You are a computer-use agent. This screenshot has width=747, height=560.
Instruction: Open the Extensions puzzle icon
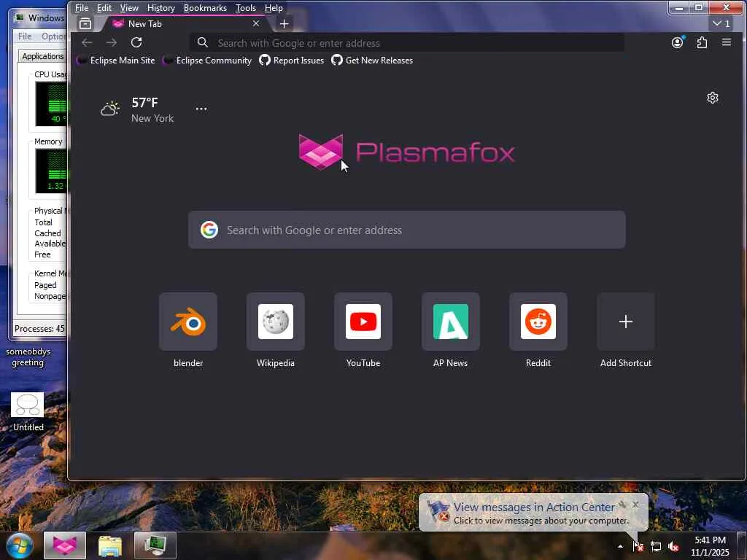[702, 43]
